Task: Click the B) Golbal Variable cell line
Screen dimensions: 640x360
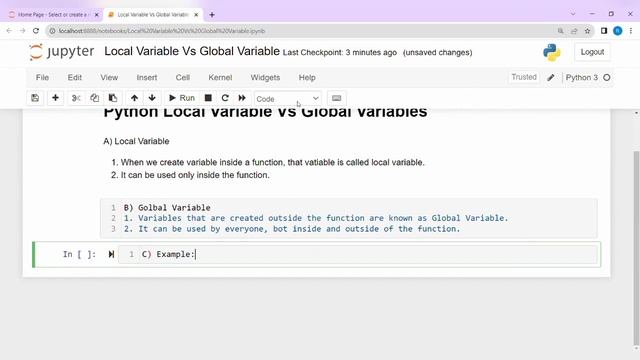Action: coord(167,207)
